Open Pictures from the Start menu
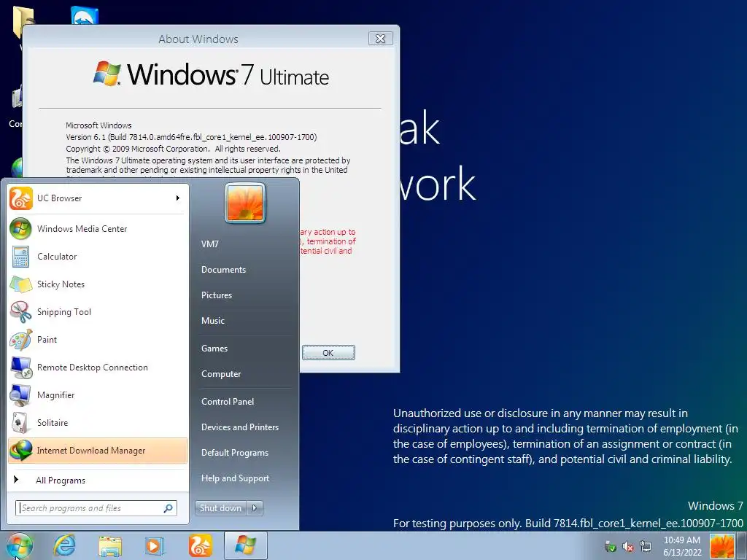 (216, 295)
